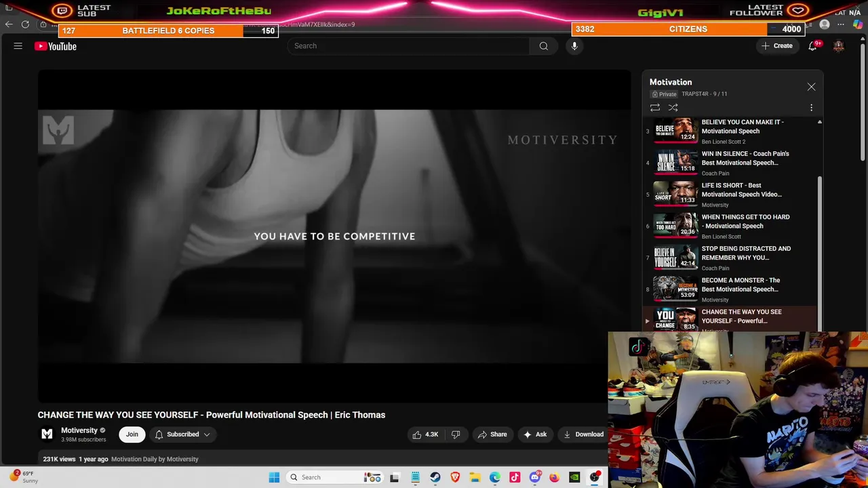Click the Create button
Viewport: 868px width, 488px height.
[x=776, y=46]
